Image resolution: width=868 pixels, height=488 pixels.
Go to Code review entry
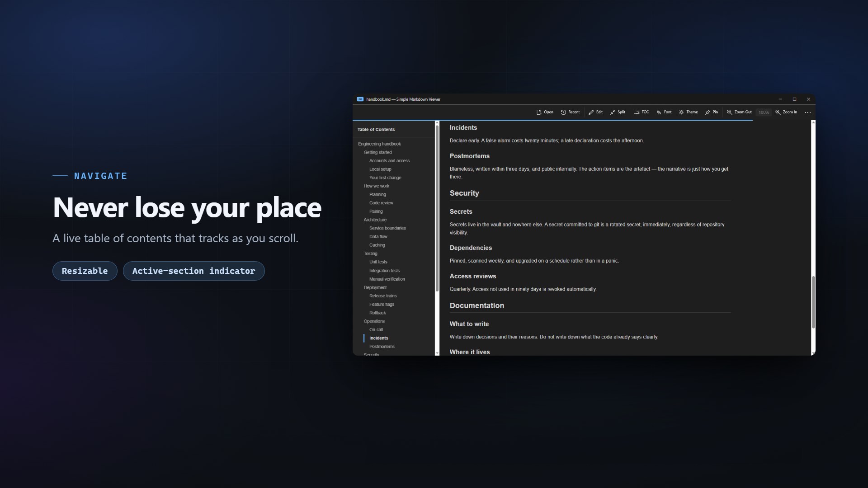pos(381,203)
